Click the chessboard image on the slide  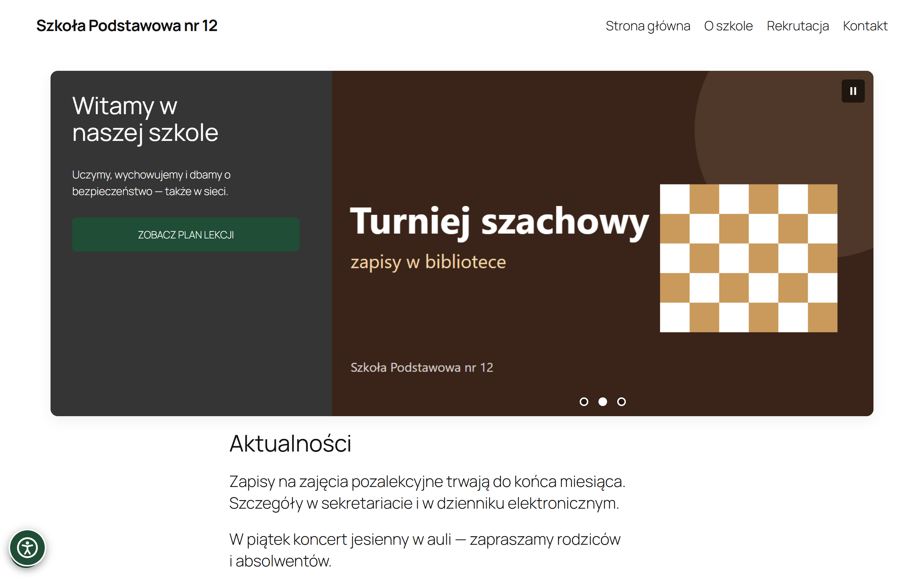pyautogui.click(x=748, y=258)
